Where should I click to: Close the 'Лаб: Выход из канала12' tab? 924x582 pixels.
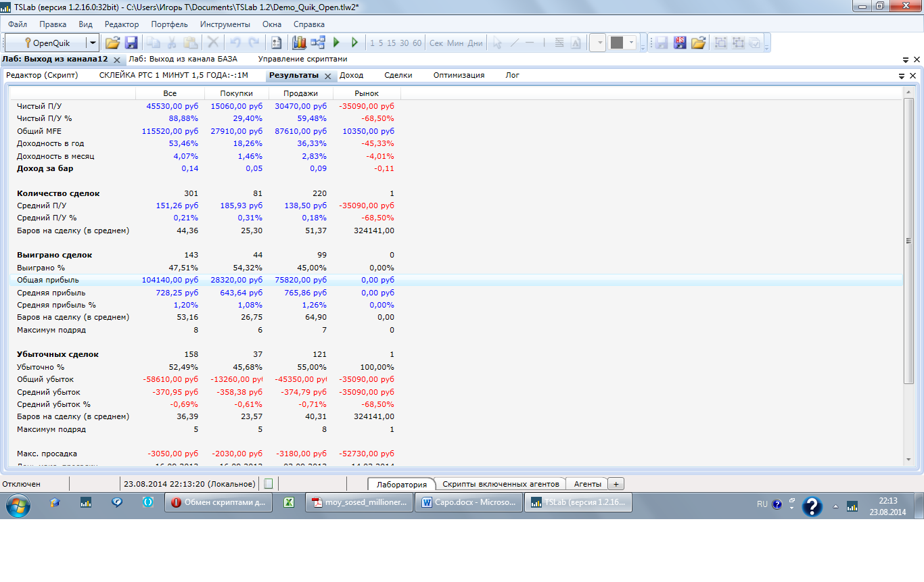pyautogui.click(x=116, y=59)
